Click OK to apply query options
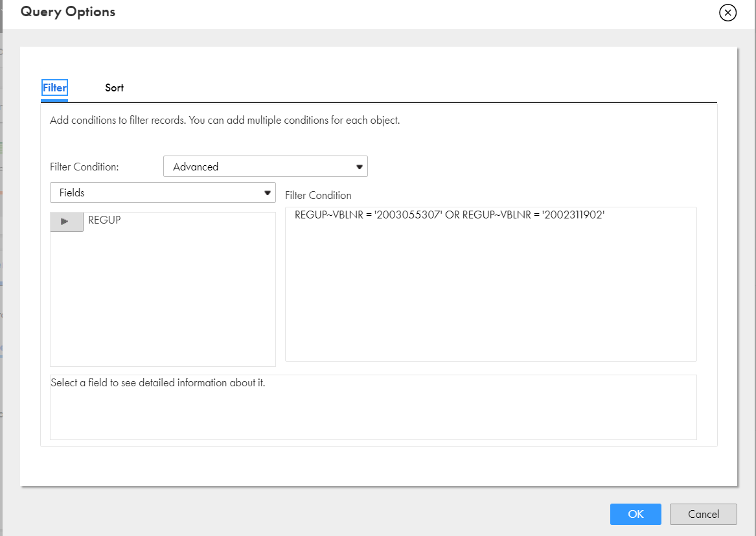 click(636, 515)
